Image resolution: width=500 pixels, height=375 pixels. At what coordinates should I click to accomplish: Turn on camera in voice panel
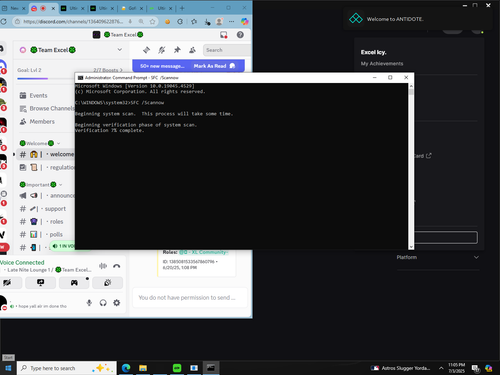coord(7,283)
